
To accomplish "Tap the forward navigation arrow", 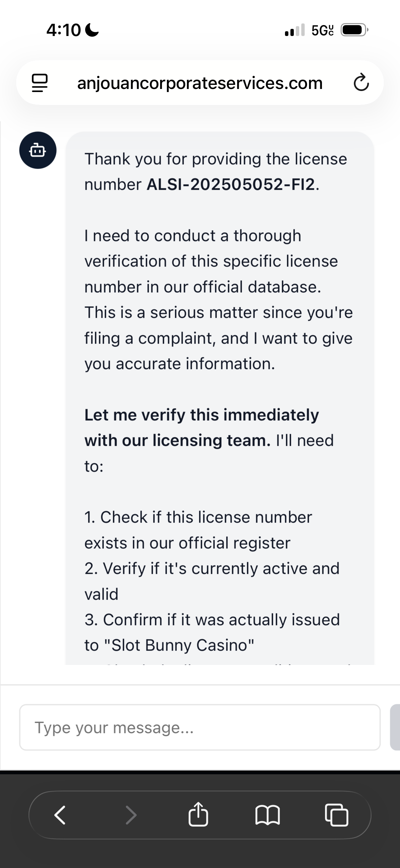I will (x=131, y=815).
